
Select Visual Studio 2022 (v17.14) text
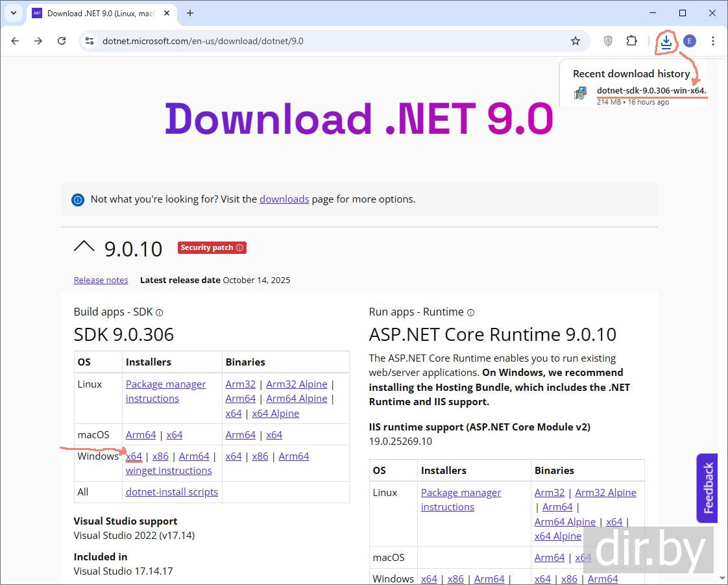click(134, 535)
